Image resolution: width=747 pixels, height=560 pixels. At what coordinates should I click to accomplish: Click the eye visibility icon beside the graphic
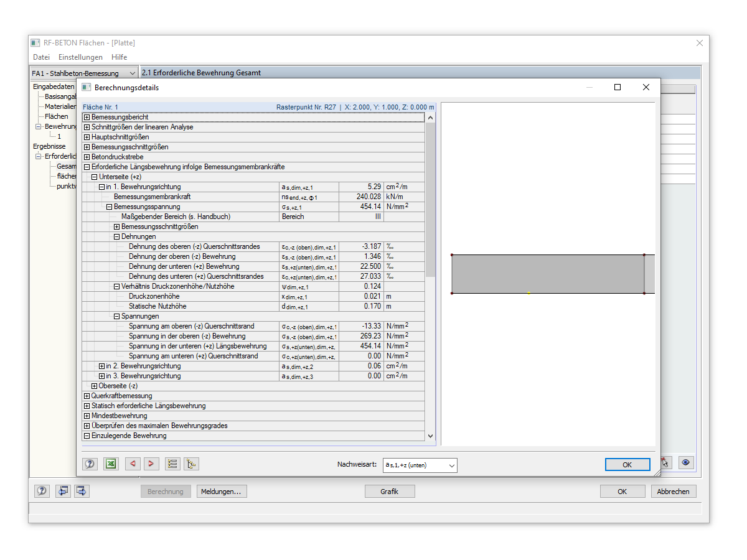point(685,463)
